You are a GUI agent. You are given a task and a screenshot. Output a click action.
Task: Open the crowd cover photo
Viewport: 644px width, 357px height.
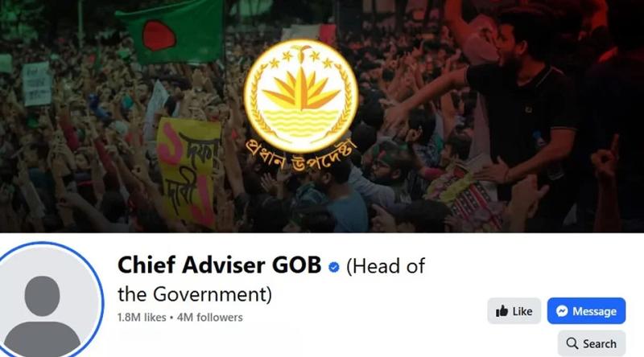(x=322, y=116)
